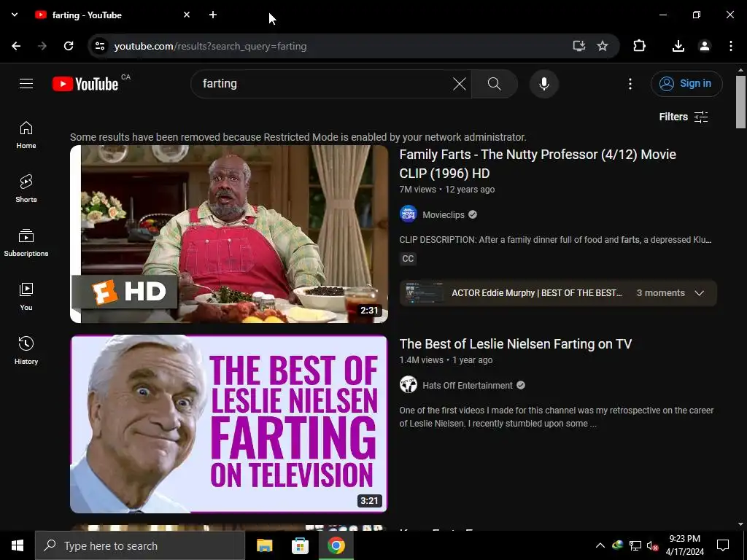Go to Home in sidebar

click(x=26, y=135)
